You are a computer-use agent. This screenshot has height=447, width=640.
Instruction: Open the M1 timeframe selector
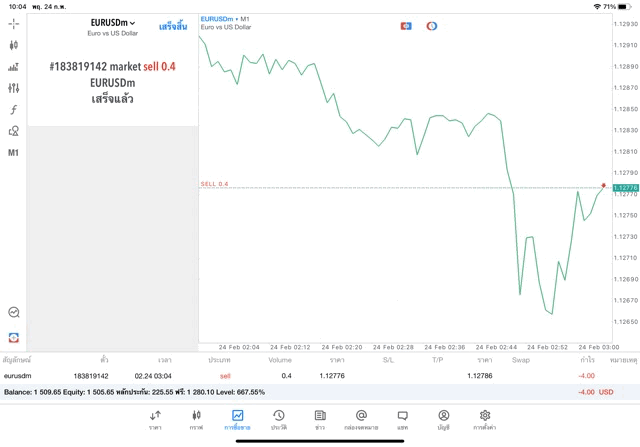tap(13, 153)
